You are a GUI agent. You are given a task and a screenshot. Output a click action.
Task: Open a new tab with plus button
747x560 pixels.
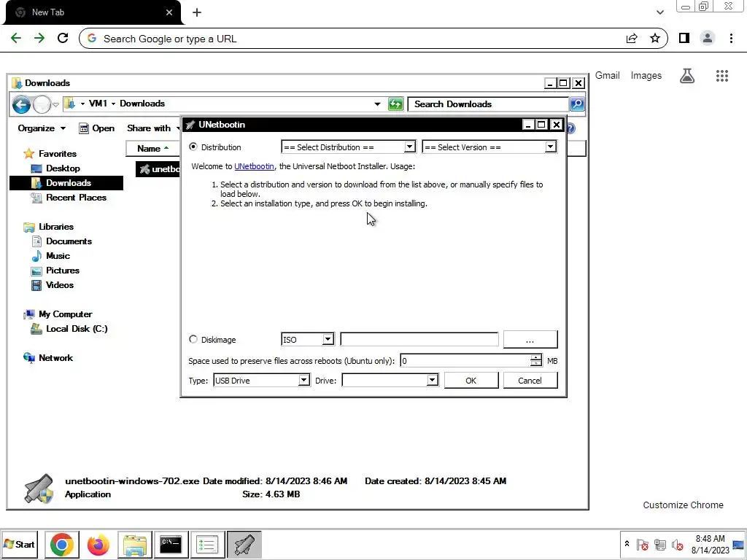point(197,12)
